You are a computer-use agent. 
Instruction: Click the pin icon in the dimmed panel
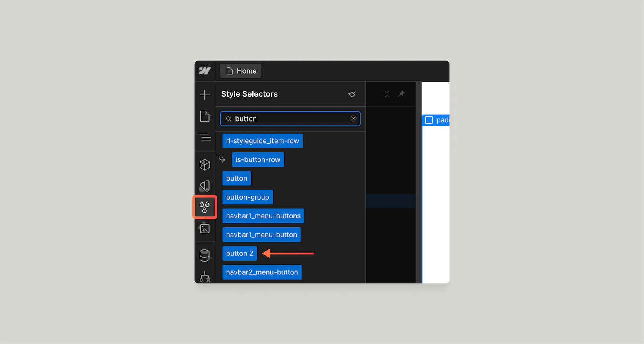pos(401,94)
